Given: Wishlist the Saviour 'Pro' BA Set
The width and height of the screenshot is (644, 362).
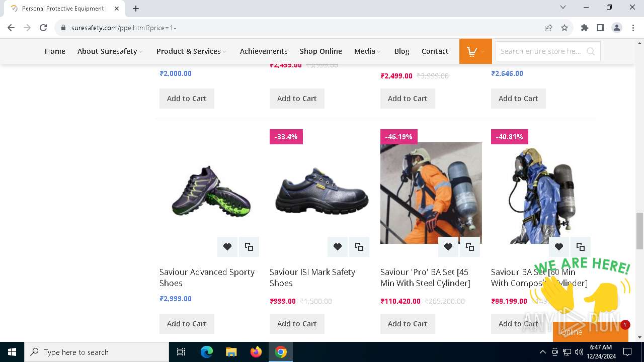Looking at the screenshot, I should point(448,247).
